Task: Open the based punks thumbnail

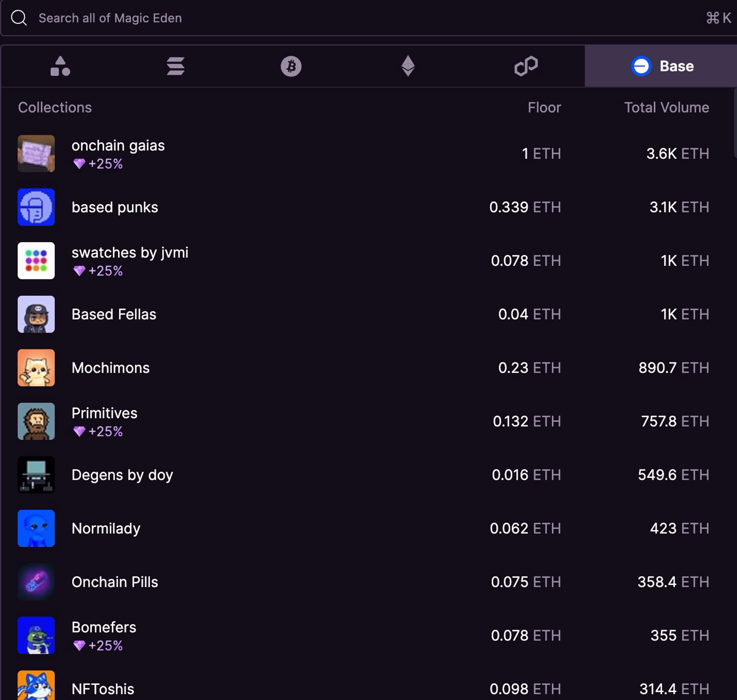Action: coord(36,207)
